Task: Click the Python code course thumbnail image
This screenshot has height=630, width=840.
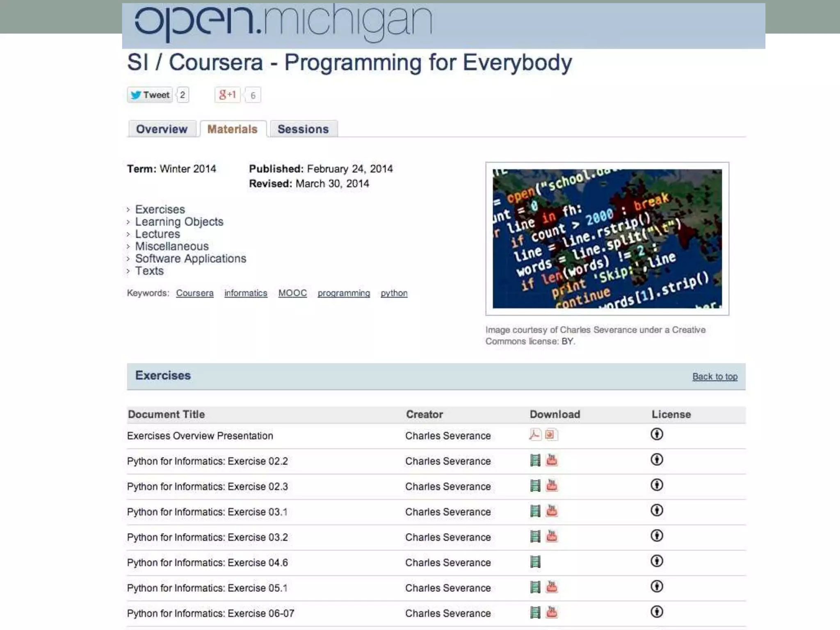Action: pos(607,239)
